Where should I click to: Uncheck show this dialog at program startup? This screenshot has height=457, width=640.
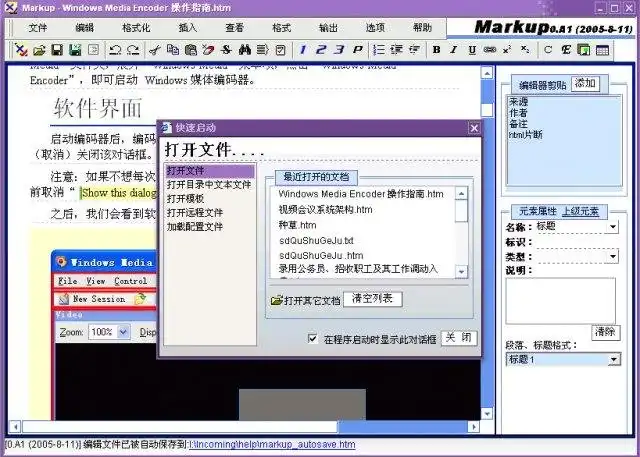coord(313,338)
